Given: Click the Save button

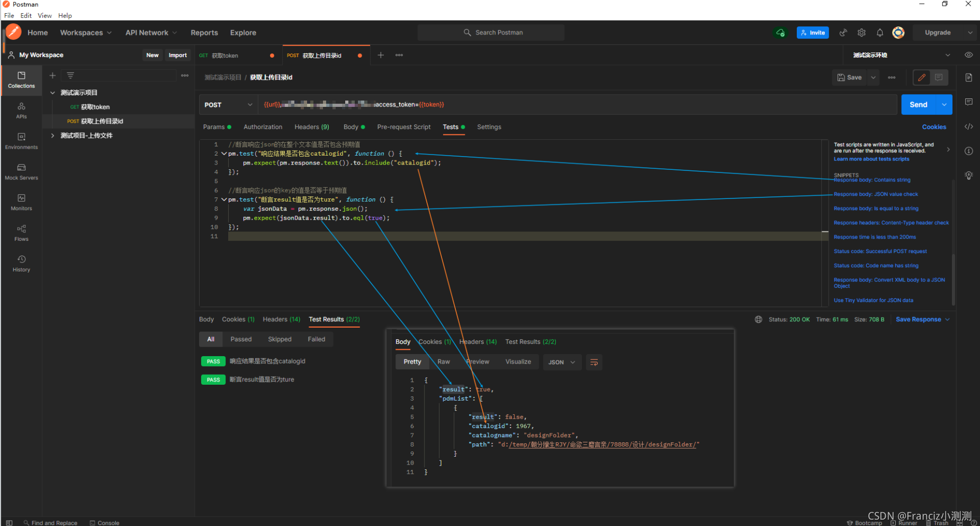Looking at the screenshot, I should click(849, 77).
